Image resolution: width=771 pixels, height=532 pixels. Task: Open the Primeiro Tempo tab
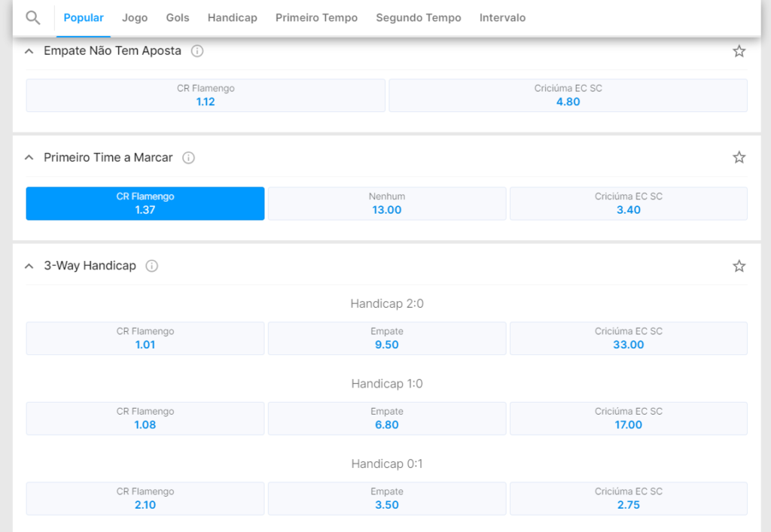(316, 18)
